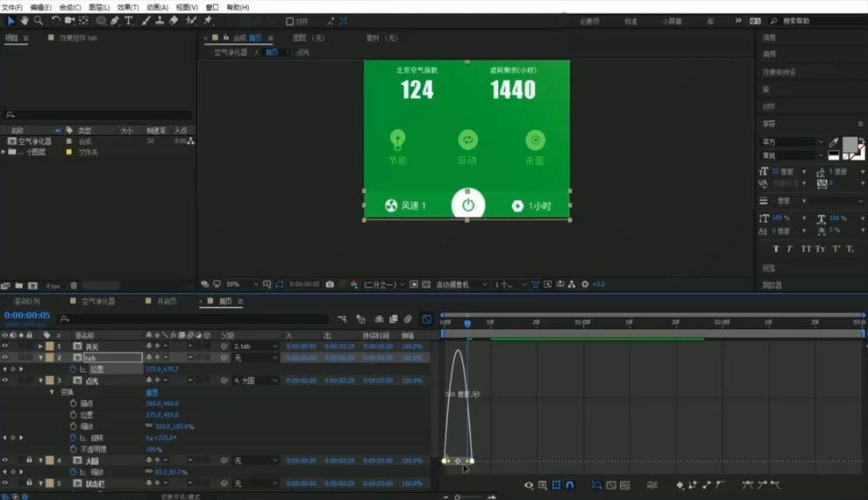868x500 pixels.
Task: Hide the 状态栏 layer with eye icon
Action: 5,482
